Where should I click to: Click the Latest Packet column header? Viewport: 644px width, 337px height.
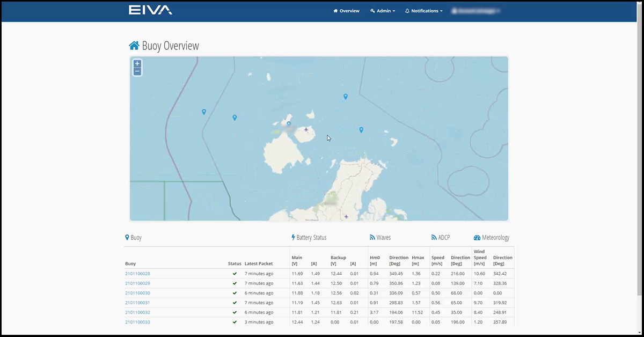click(259, 263)
